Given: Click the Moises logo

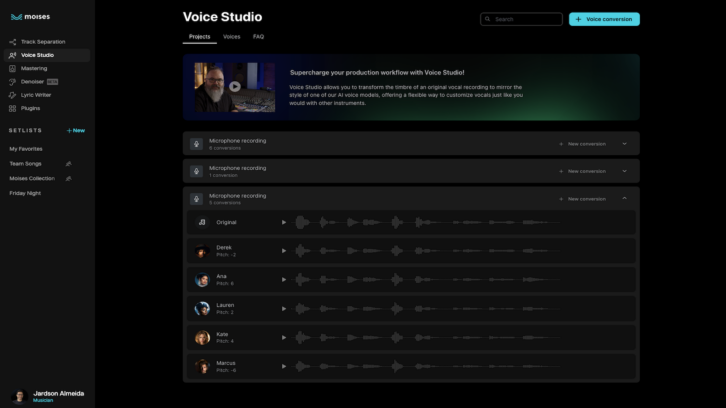Looking at the screenshot, I should (x=30, y=17).
